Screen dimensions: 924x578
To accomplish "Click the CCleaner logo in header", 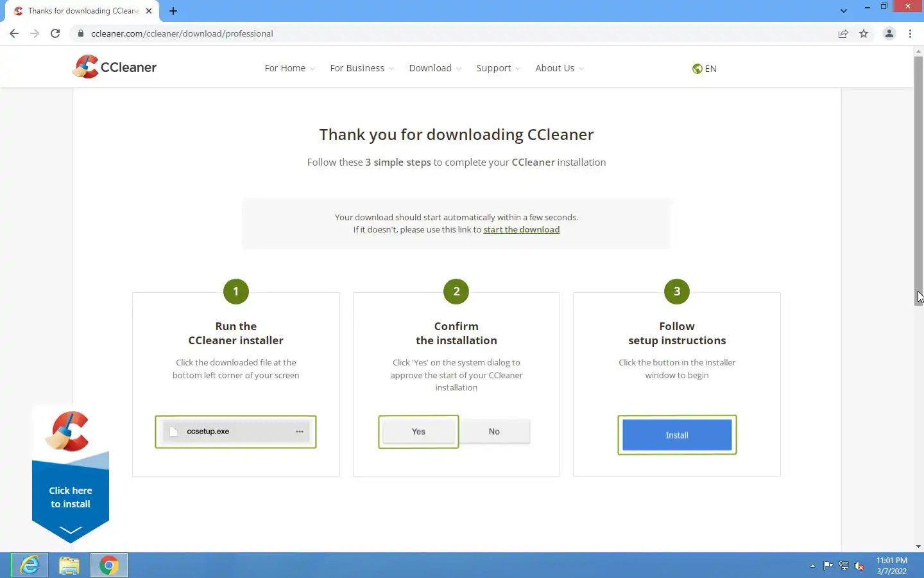I will click(x=115, y=67).
